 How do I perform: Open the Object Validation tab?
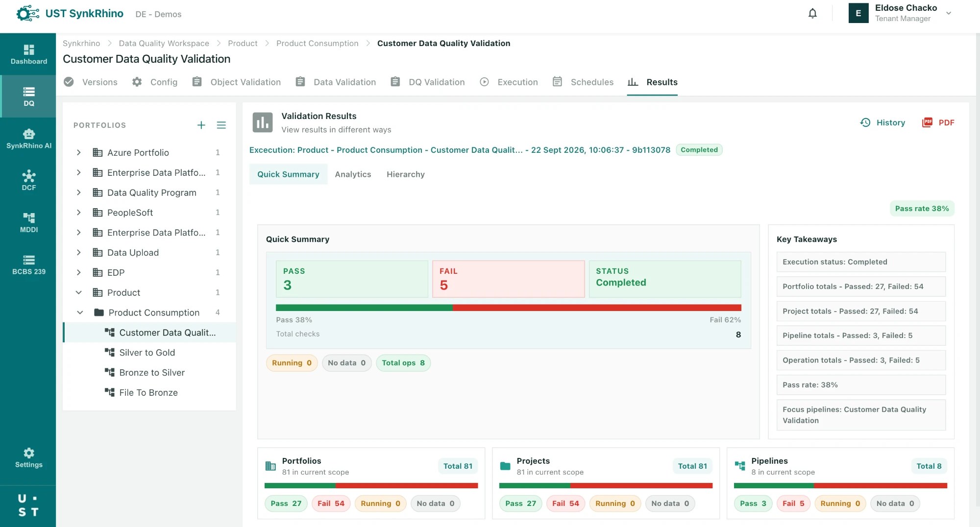tap(237, 82)
